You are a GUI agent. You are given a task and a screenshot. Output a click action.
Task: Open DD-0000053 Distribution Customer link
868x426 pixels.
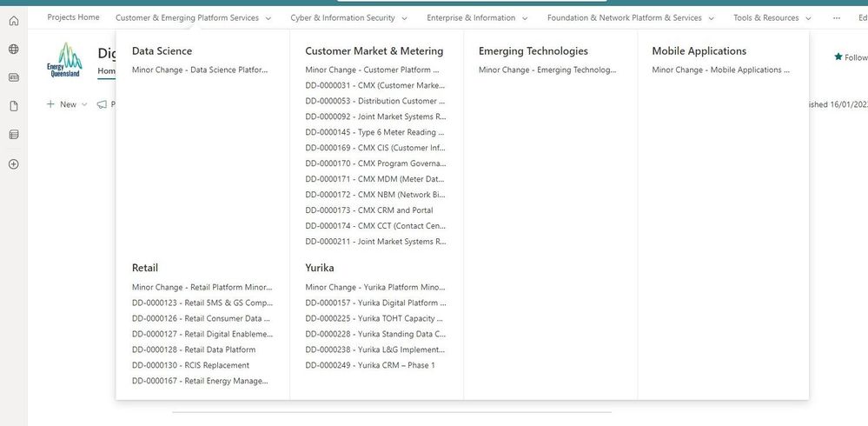(375, 101)
